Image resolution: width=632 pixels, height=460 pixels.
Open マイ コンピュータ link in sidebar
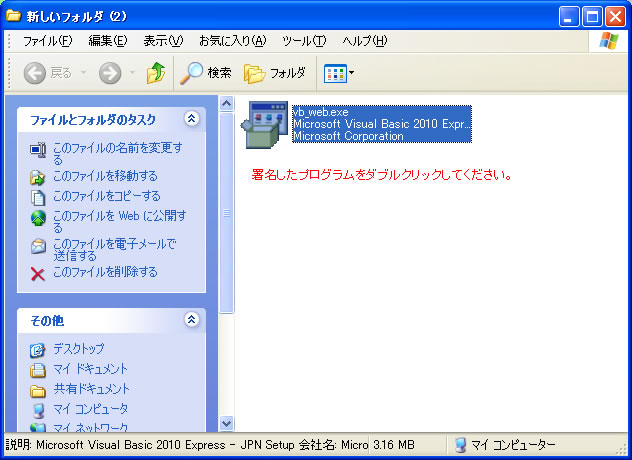pyautogui.click(x=91, y=409)
